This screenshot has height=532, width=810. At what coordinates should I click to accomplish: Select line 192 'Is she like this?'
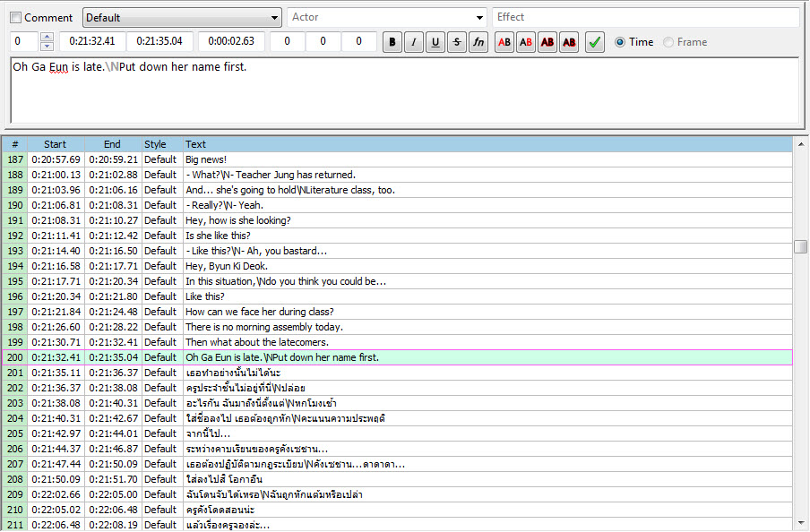[397, 236]
